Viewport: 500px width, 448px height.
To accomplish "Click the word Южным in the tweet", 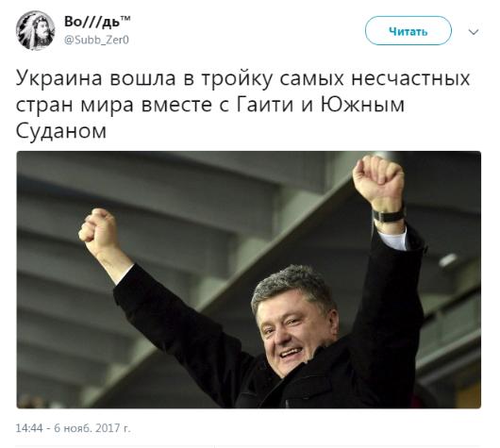I will (362, 105).
